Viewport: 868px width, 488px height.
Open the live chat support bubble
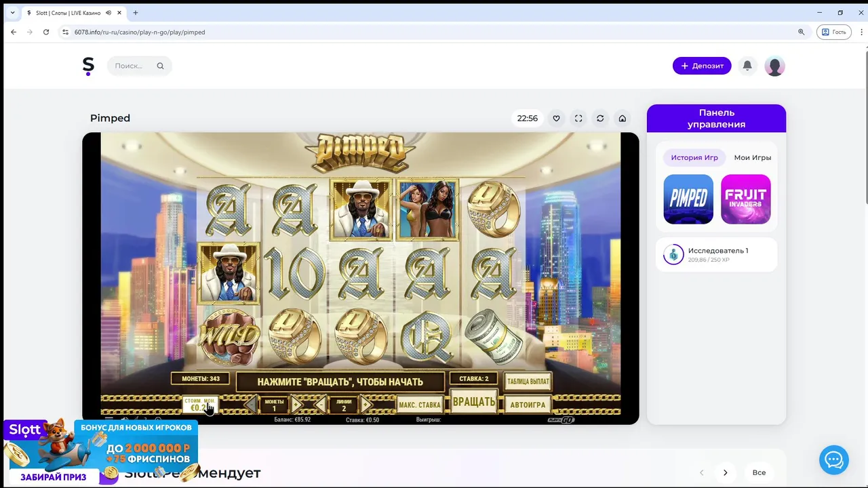833,460
